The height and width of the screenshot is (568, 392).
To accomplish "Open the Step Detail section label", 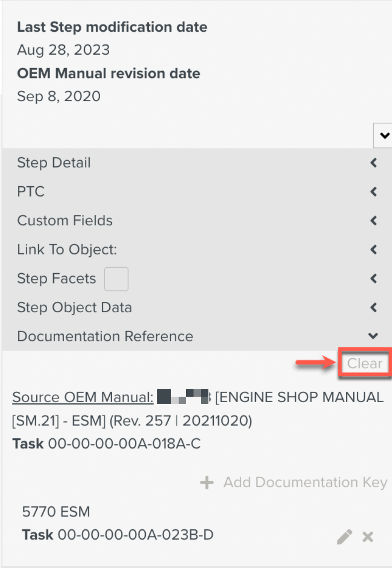I will point(54,163).
